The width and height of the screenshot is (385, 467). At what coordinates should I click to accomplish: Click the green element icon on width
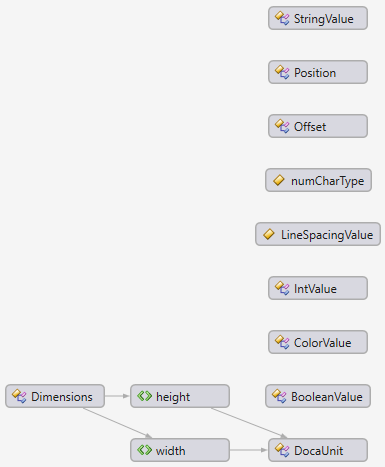144,450
